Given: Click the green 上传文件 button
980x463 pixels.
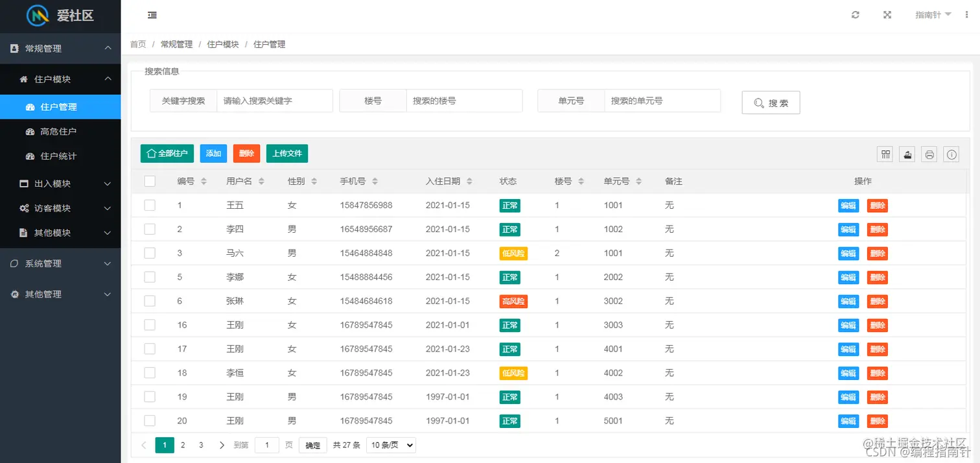Looking at the screenshot, I should click(287, 154).
